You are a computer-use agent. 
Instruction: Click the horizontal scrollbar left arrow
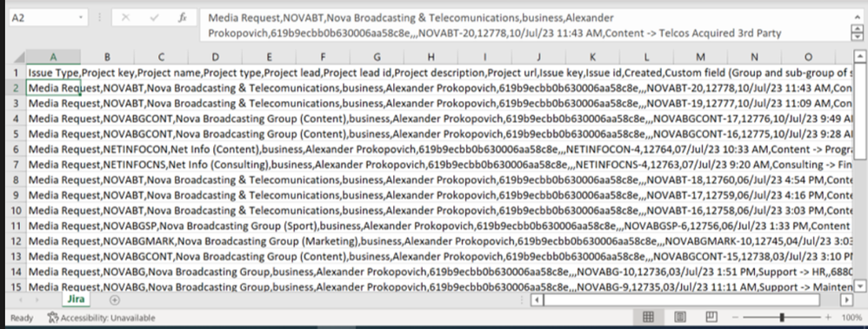click(x=537, y=299)
